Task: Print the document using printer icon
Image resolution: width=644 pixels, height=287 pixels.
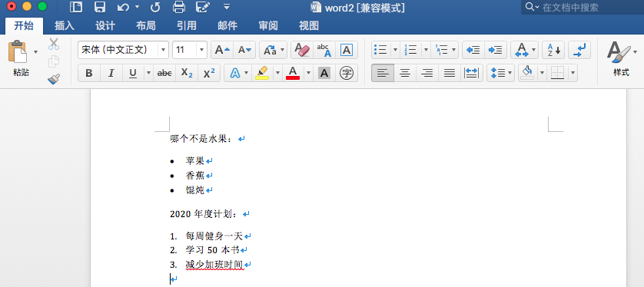Action: tap(179, 7)
